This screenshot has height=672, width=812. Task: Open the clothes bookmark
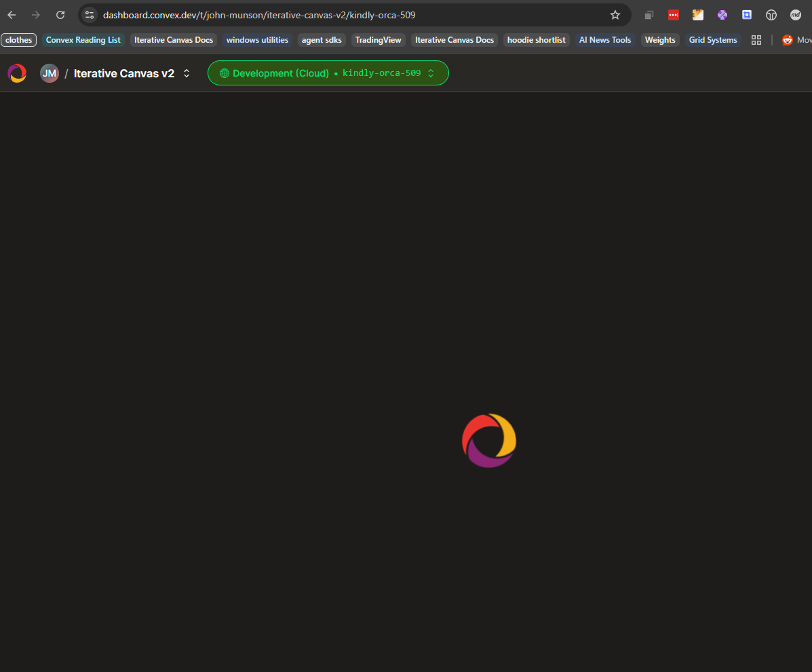tap(18, 40)
